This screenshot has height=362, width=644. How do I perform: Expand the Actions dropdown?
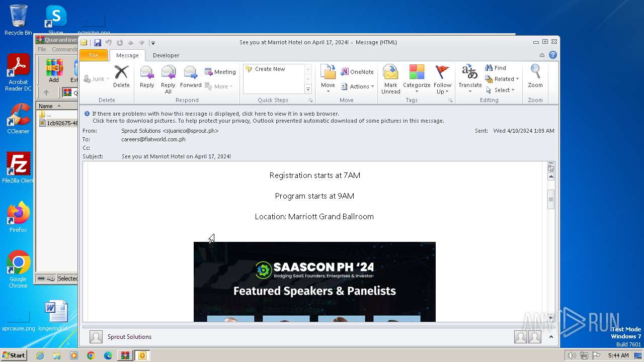(358, 86)
